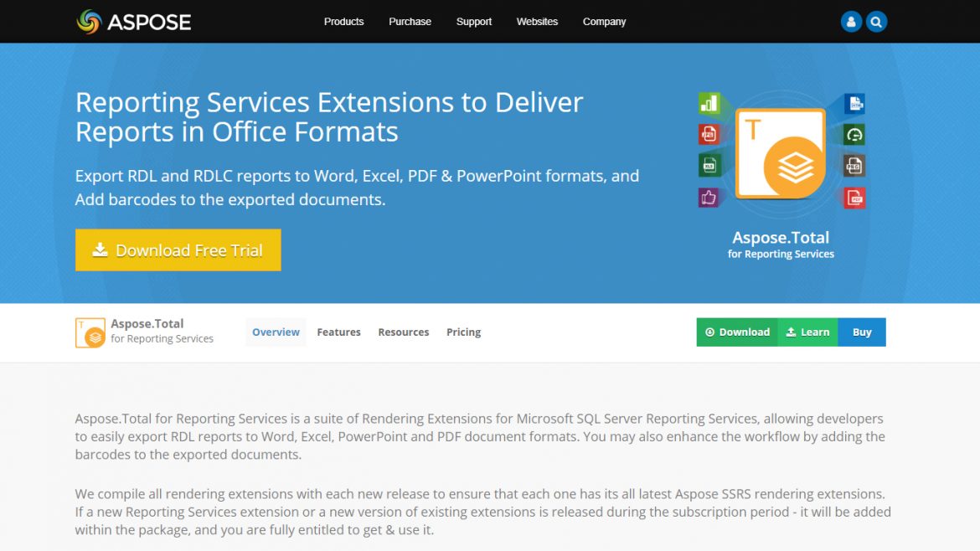Click the brown PNG format icon

point(854,164)
